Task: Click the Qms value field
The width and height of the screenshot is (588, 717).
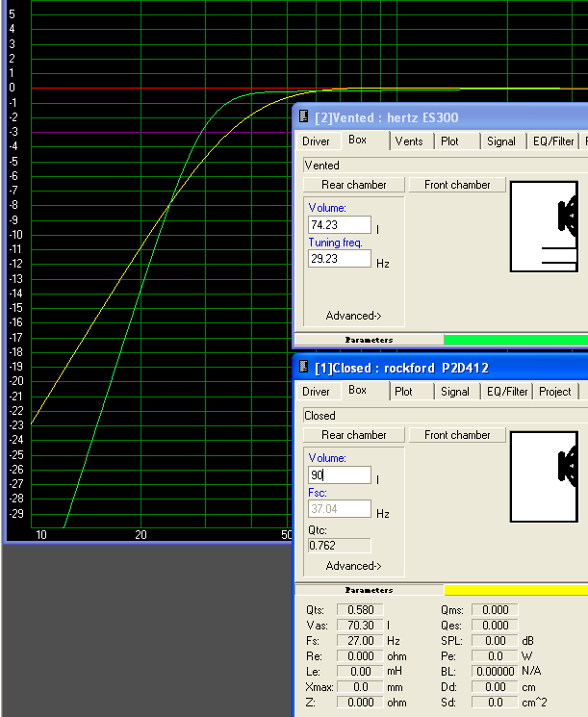Action: [x=495, y=609]
